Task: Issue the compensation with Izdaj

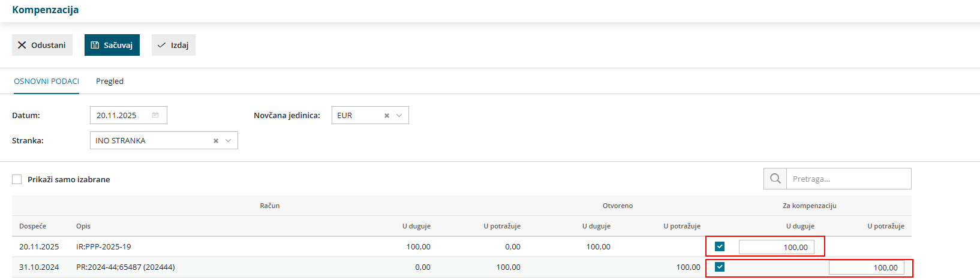Action: pyautogui.click(x=173, y=45)
